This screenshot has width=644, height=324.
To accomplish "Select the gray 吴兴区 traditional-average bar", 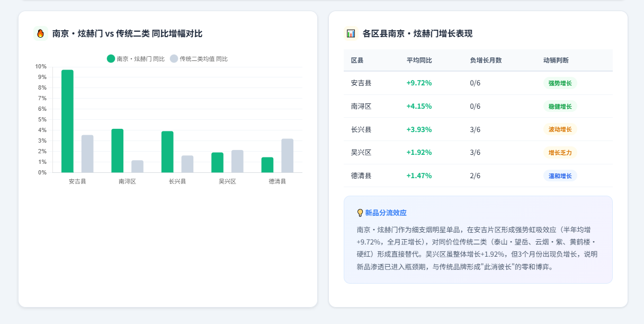I will [x=237, y=161].
